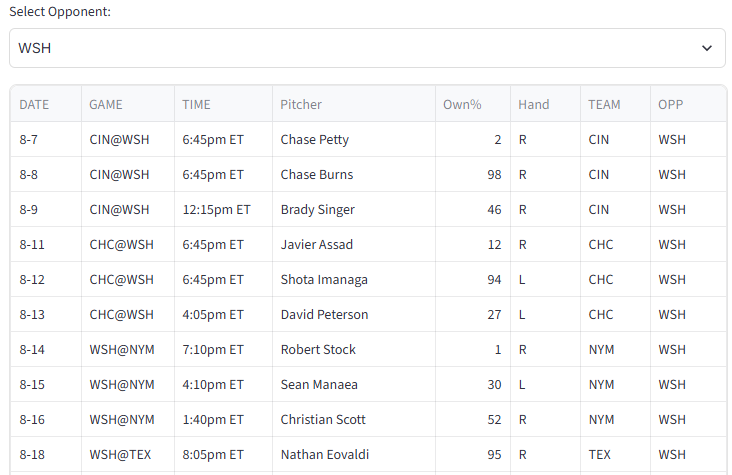Click the 8-14 date cell
732x475 pixels.
pyautogui.click(x=46, y=349)
